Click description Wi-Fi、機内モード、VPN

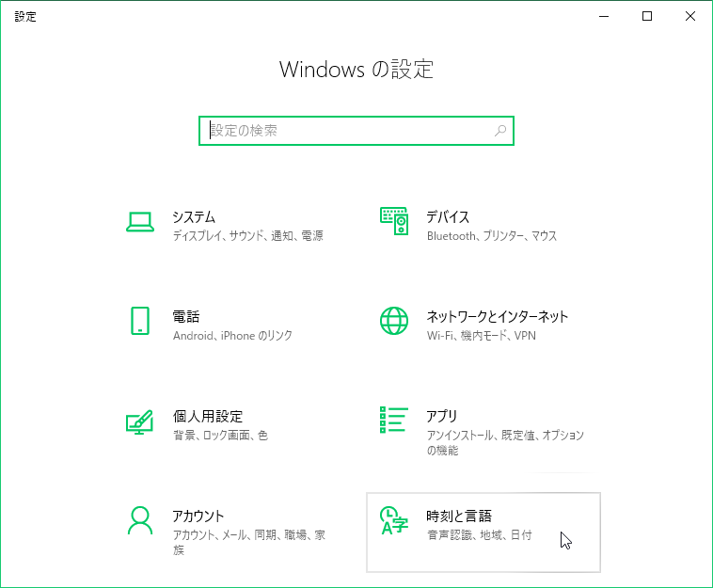pos(481,336)
